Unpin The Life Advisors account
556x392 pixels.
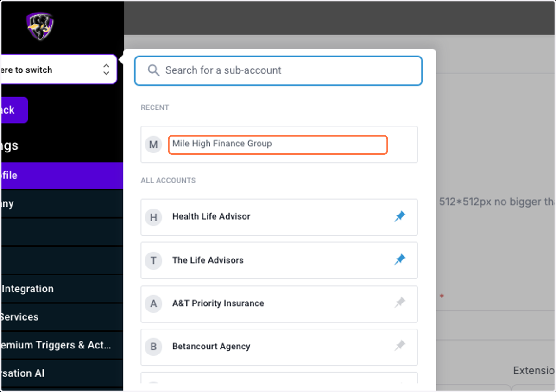(x=400, y=260)
